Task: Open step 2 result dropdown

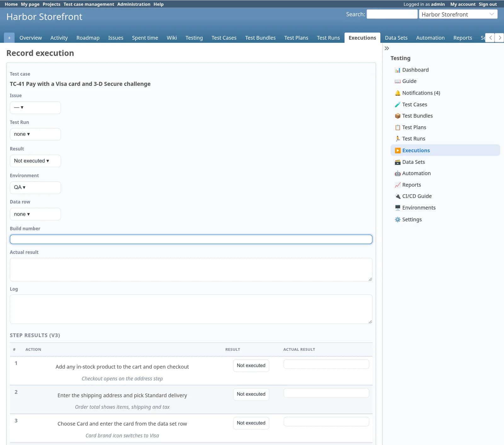Action: [251, 394]
